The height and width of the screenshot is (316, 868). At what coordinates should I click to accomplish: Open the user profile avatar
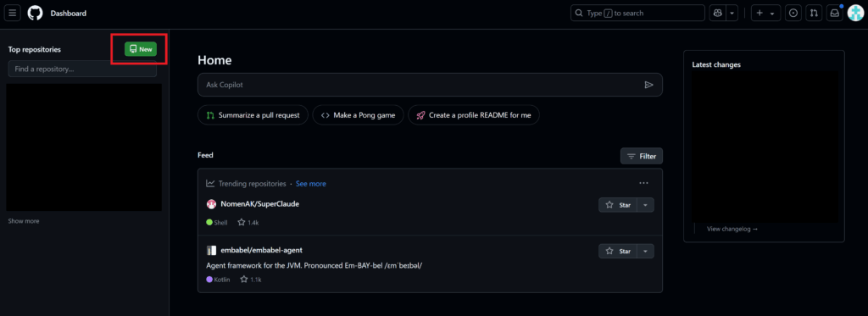click(856, 13)
